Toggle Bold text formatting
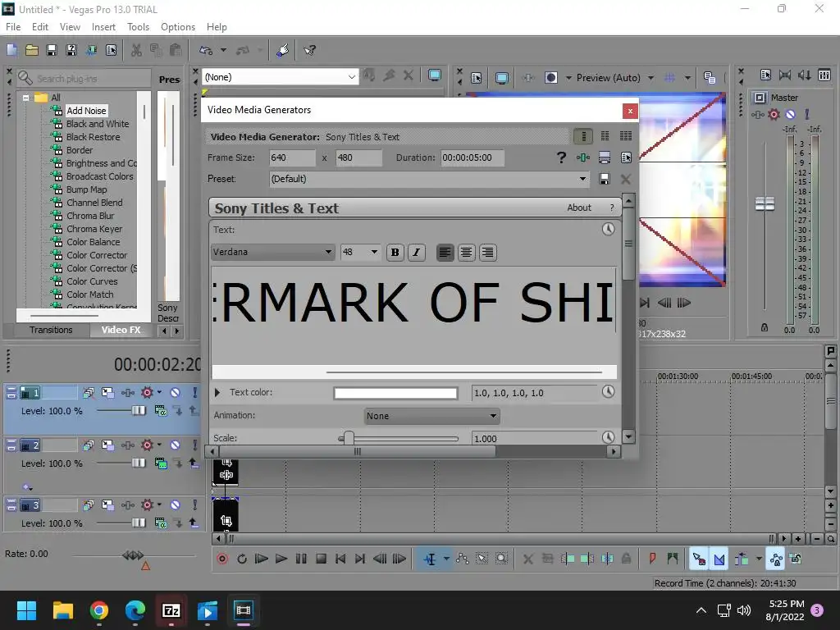This screenshot has width=840, height=630. pyautogui.click(x=395, y=253)
